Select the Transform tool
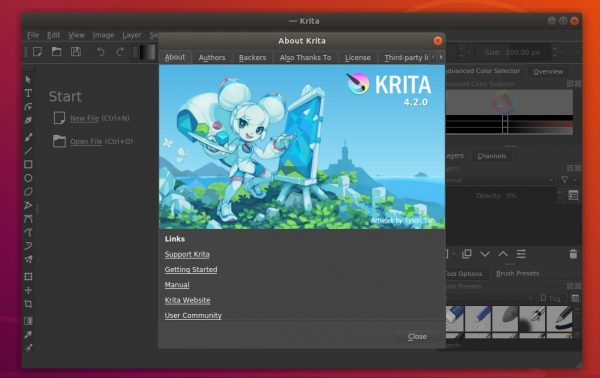Viewport: 600px width, 378px height. point(28,276)
